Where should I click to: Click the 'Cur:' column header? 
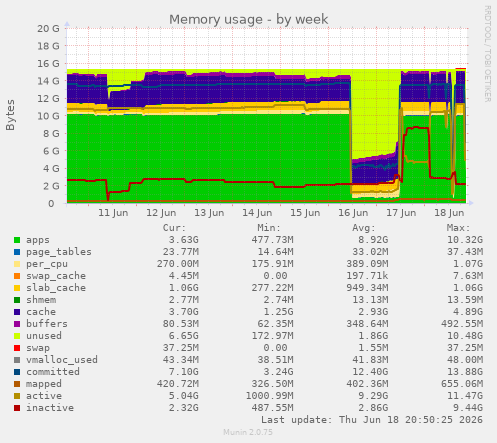[x=174, y=228]
